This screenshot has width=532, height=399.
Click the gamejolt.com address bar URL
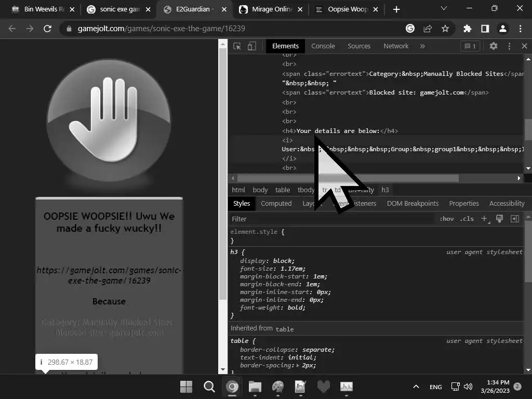point(161,29)
